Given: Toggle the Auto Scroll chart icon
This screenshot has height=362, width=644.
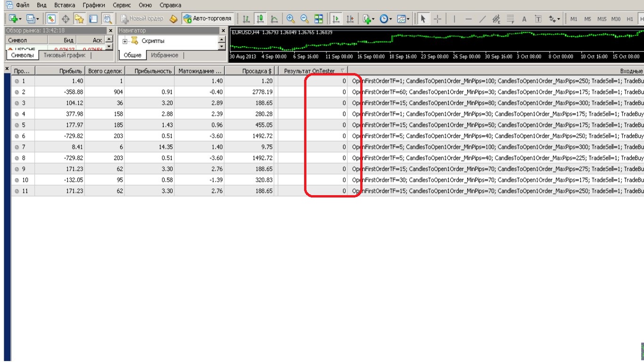Looking at the screenshot, I should (336, 19).
